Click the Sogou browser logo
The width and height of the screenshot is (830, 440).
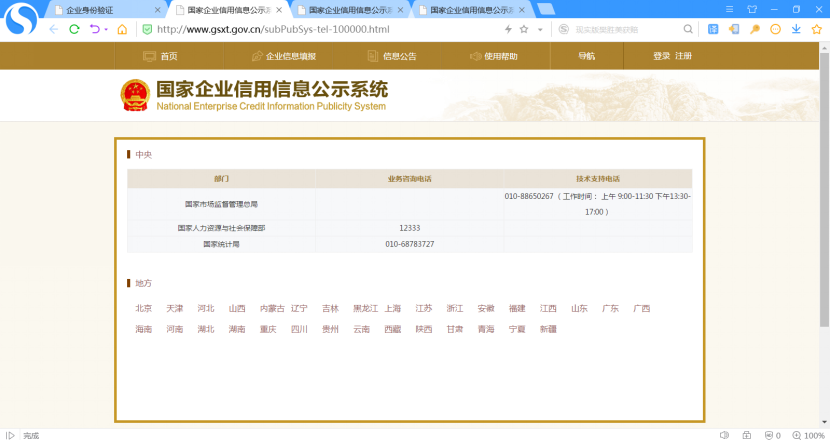[21, 19]
